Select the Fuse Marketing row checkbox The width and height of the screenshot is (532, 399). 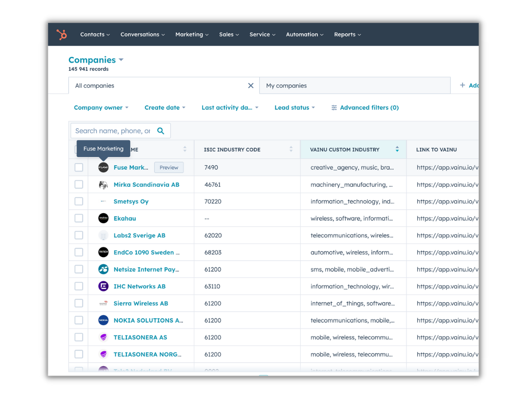point(79,168)
